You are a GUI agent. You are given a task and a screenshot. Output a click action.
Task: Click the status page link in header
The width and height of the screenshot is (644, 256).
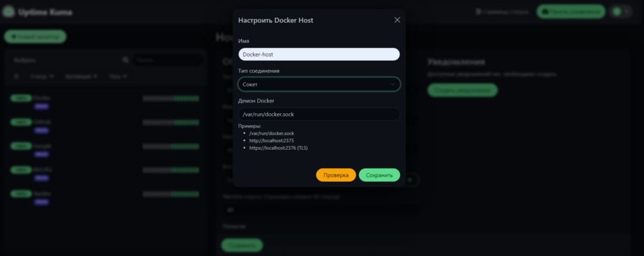tap(502, 12)
